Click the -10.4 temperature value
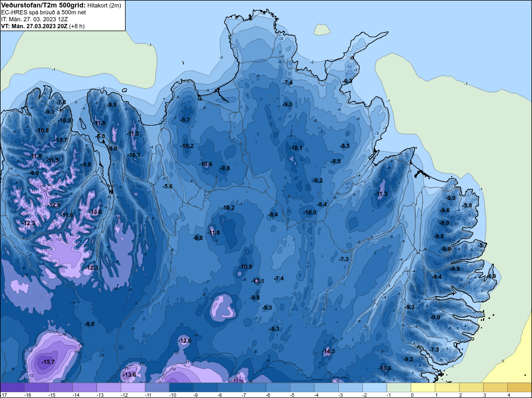The image size is (532, 398). [x=205, y=164]
